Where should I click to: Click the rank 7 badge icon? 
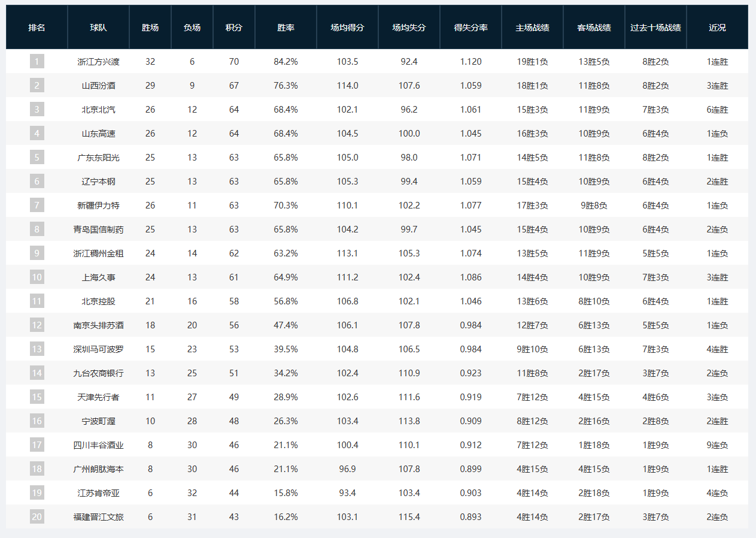pos(37,205)
